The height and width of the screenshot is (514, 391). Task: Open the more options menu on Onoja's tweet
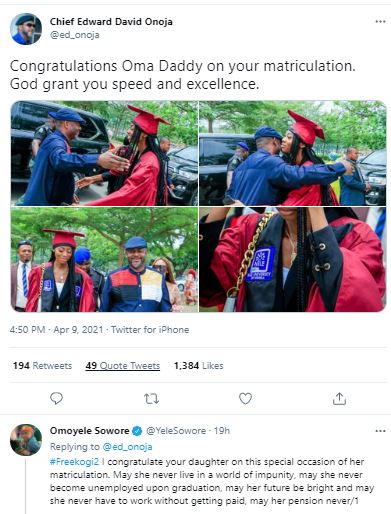coord(380,22)
